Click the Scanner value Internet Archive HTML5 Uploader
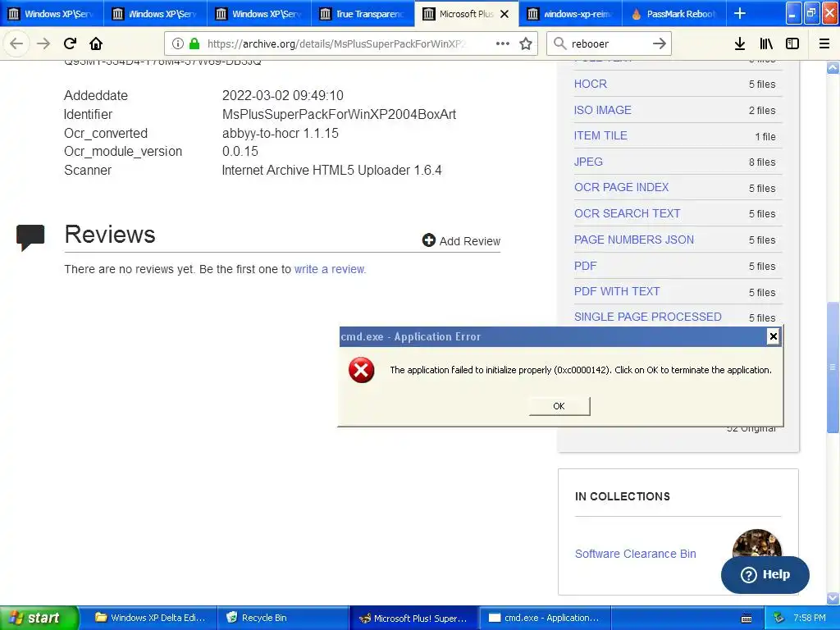 pyautogui.click(x=331, y=170)
